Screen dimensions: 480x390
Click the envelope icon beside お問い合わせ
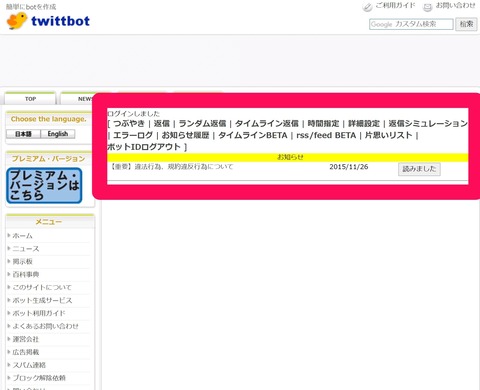click(x=427, y=7)
